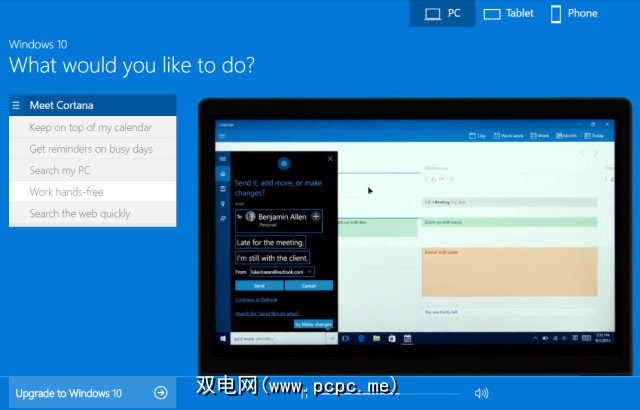Image resolution: width=640 pixels, height=410 pixels.
Task: Close the Cortana panel with the X
Action: click(x=330, y=159)
